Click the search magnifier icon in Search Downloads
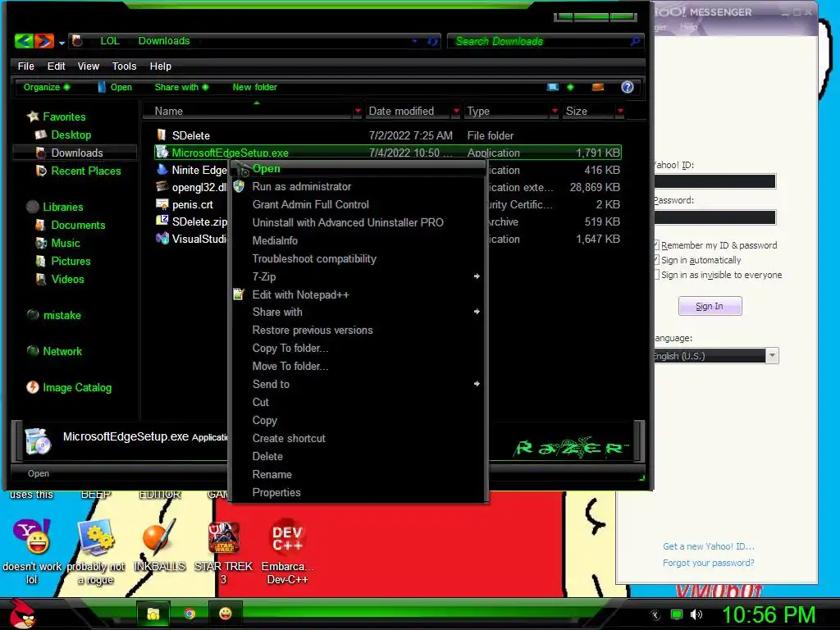The image size is (840, 630). tap(635, 41)
